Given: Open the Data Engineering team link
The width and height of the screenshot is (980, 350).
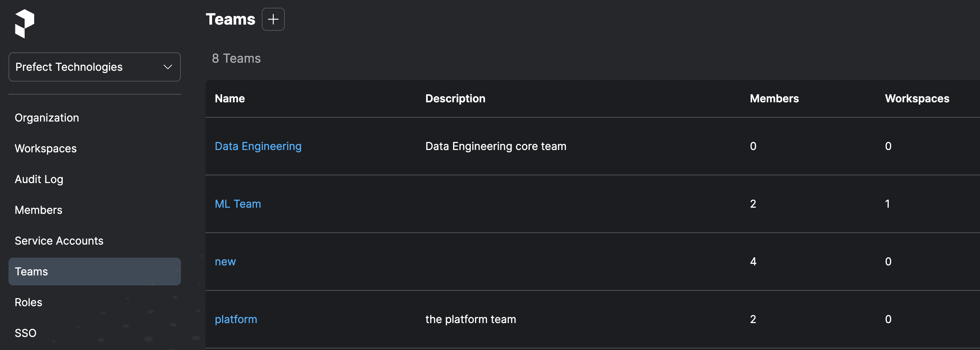Looking at the screenshot, I should (258, 146).
